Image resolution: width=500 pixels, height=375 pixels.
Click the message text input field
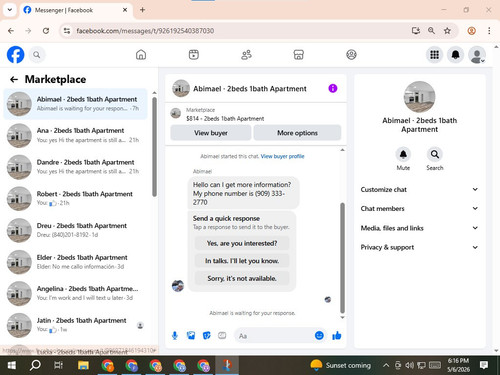(x=274, y=336)
